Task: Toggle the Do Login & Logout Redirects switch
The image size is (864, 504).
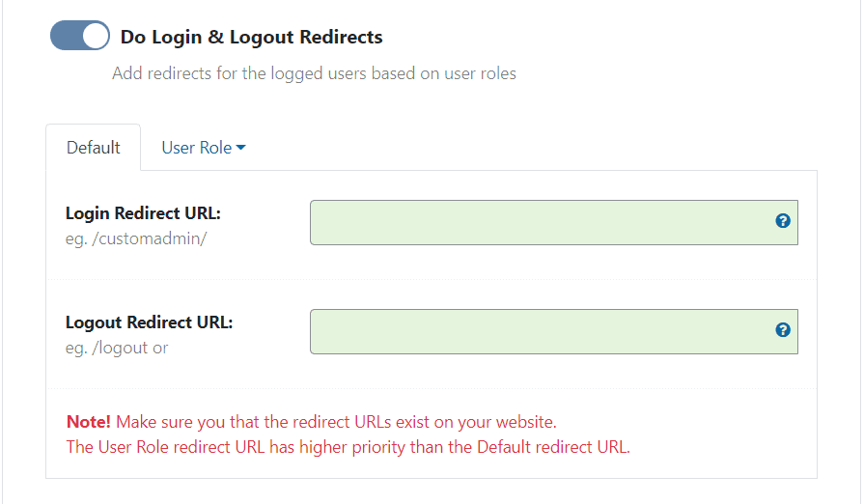Action: [x=80, y=37]
